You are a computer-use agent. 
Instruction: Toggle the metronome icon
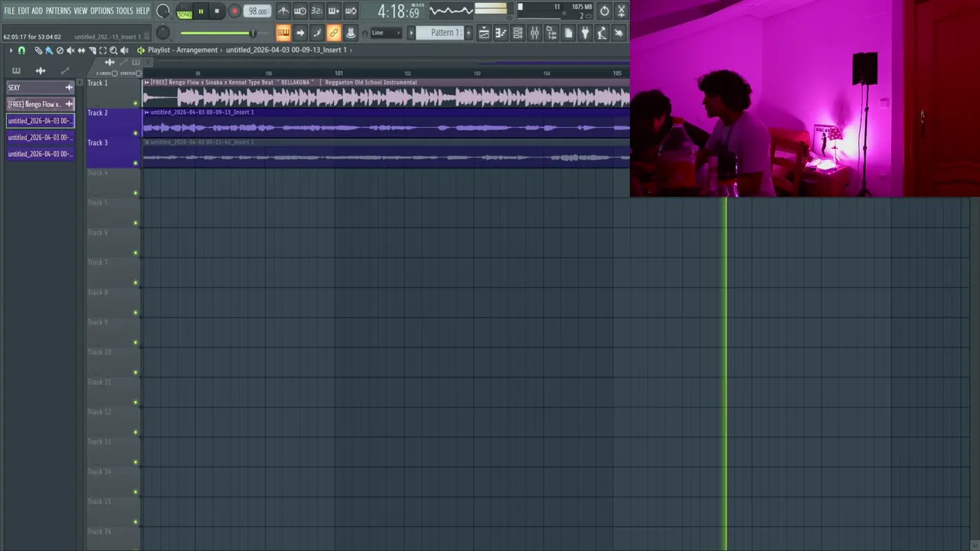coord(283,11)
